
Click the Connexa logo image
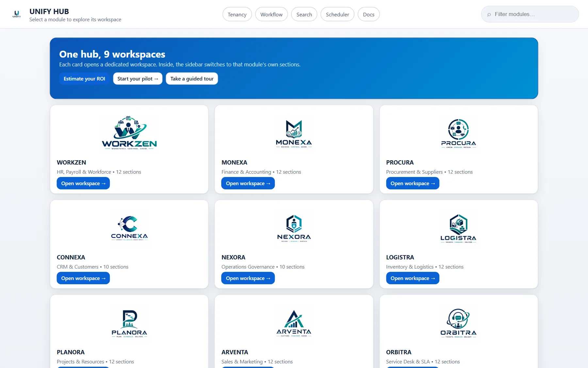point(129,228)
